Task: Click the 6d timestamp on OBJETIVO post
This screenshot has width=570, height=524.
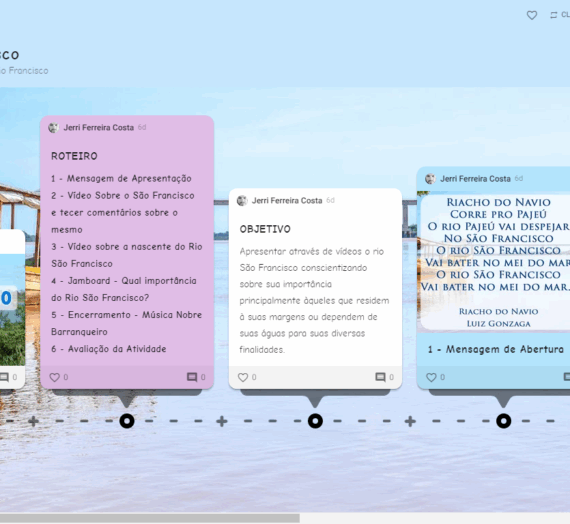Action: coord(330,200)
